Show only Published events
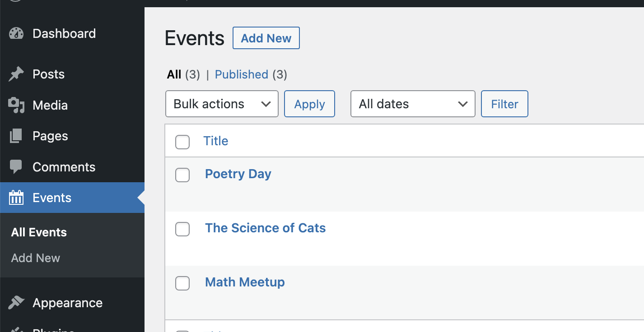644x332 pixels. [x=241, y=74]
